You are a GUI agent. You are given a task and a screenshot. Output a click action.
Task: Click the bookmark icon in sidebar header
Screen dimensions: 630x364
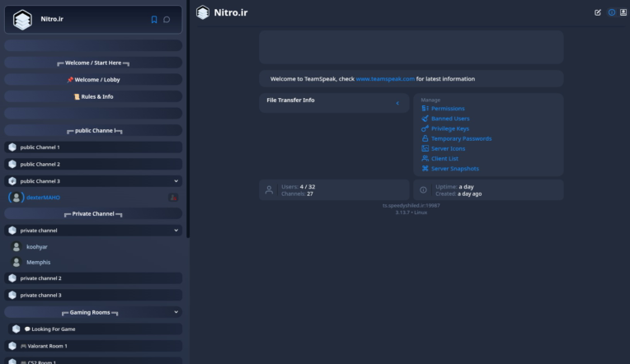click(x=154, y=19)
